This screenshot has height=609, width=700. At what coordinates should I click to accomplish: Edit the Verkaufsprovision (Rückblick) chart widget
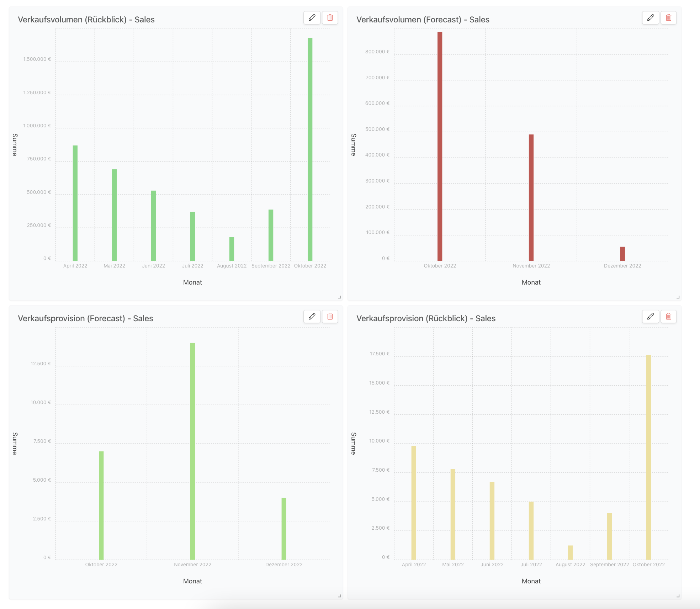click(x=651, y=316)
